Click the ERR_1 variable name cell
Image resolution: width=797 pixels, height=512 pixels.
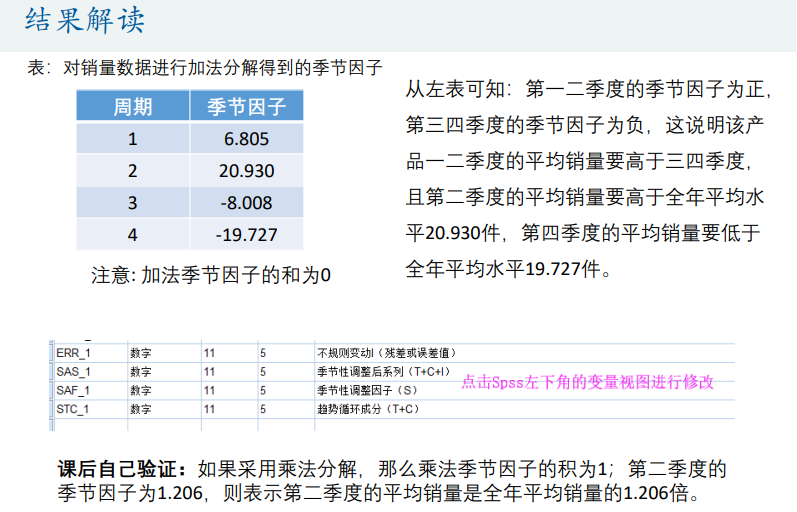pyautogui.click(x=74, y=353)
